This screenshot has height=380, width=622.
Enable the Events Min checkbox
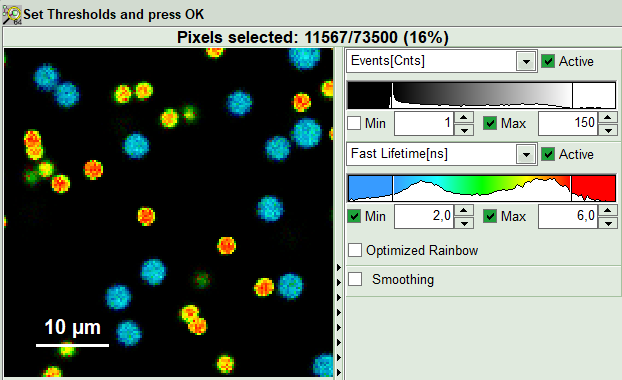pyautogui.click(x=354, y=123)
